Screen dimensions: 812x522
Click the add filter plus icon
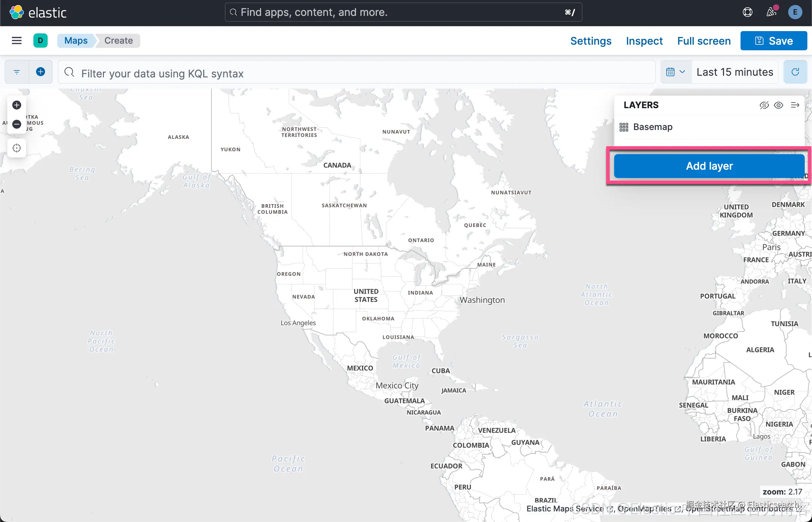click(x=41, y=72)
